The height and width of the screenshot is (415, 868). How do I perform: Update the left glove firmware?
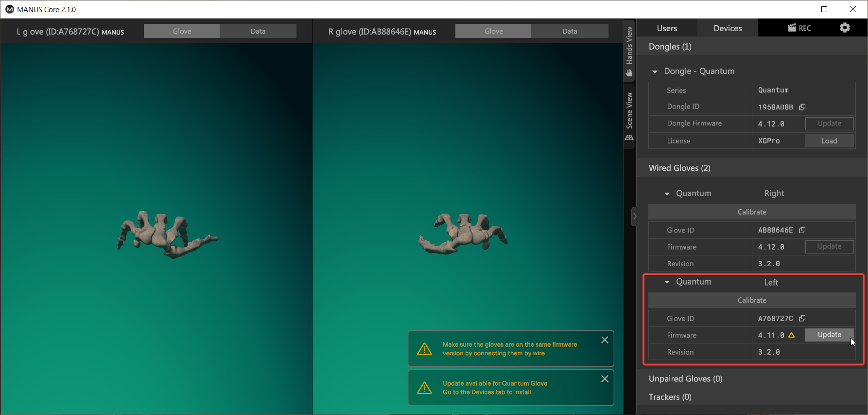click(829, 335)
